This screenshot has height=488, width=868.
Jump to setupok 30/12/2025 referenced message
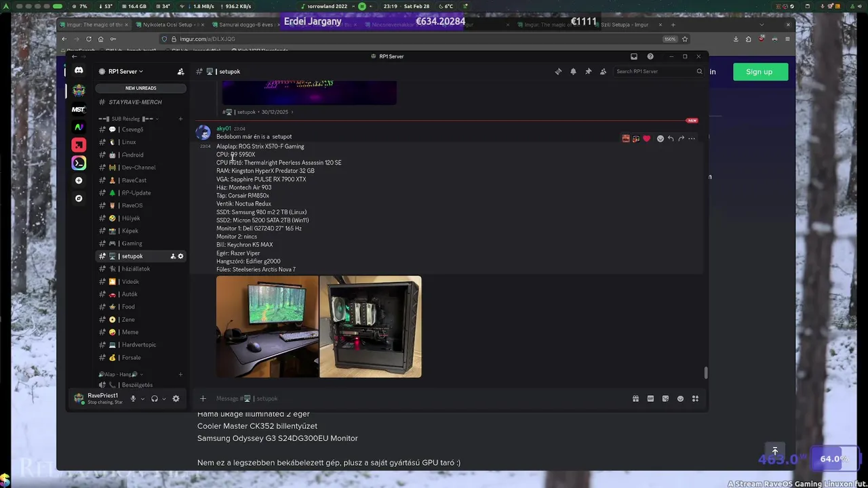pyautogui.click(x=258, y=112)
